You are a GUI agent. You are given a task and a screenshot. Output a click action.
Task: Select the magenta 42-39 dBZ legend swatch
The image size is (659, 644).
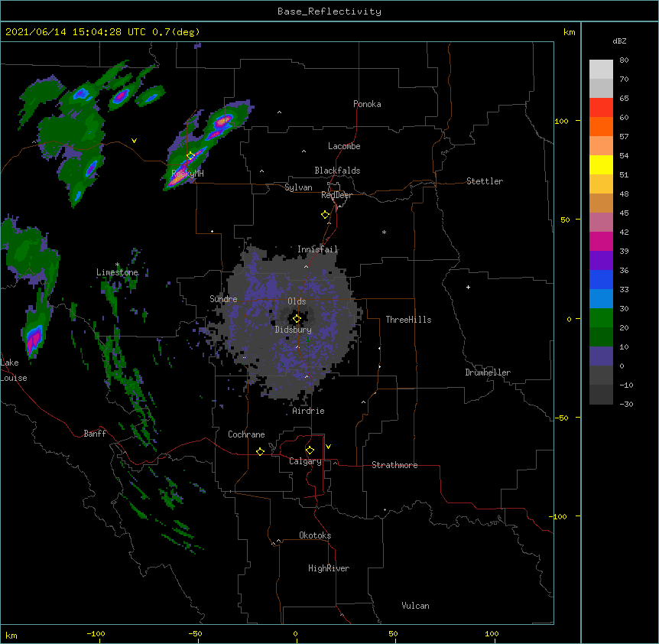point(601,241)
